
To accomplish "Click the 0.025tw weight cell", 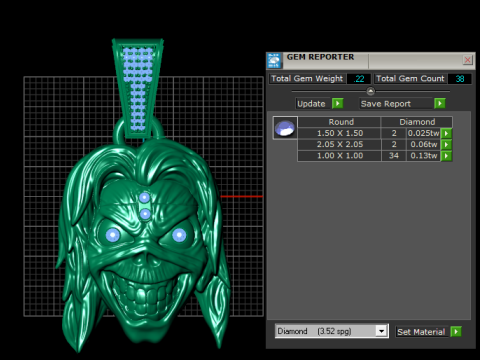I will [x=423, y=133].
